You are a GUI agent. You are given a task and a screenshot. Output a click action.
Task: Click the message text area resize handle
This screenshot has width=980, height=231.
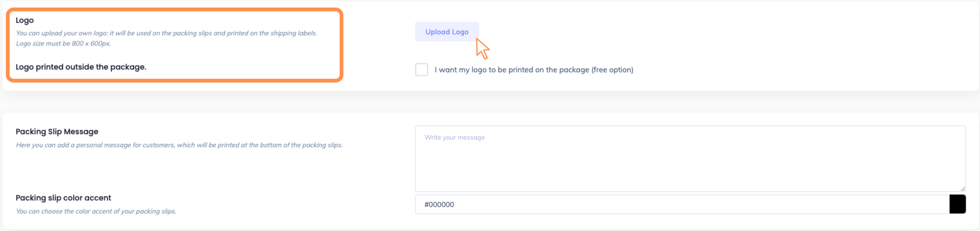962,188
